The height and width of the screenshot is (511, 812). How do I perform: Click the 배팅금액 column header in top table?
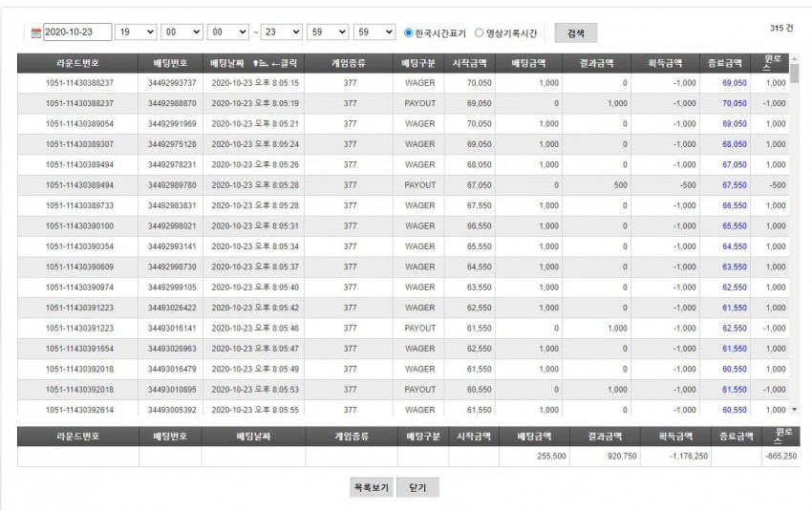pyautogui.click(x=528, y=63)
